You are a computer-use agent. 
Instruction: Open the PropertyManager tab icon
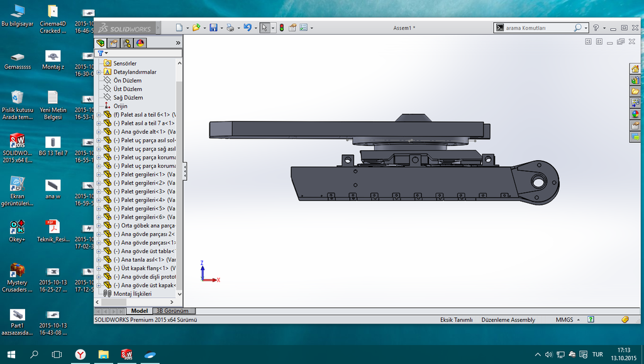[x=113, y=43]
